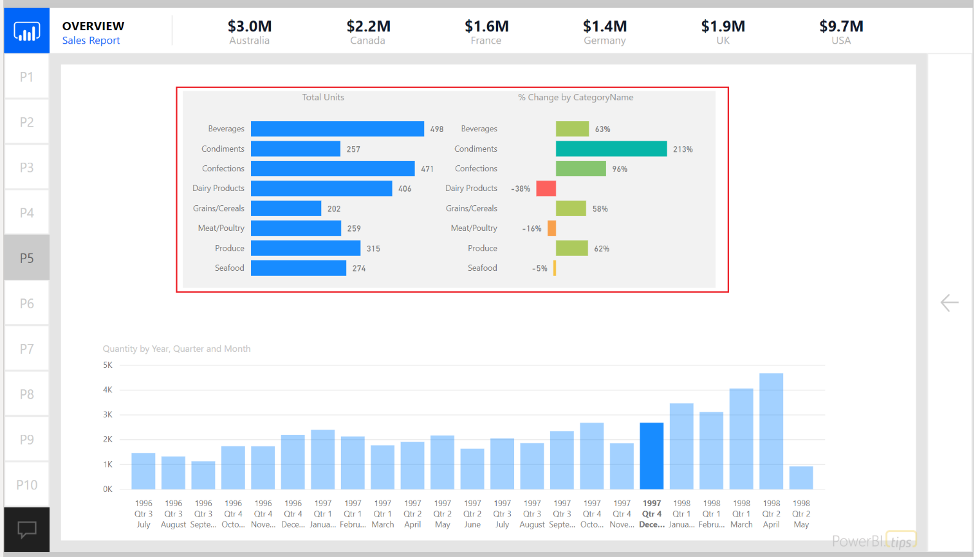Click the USA $9.7M sales card

841,32
